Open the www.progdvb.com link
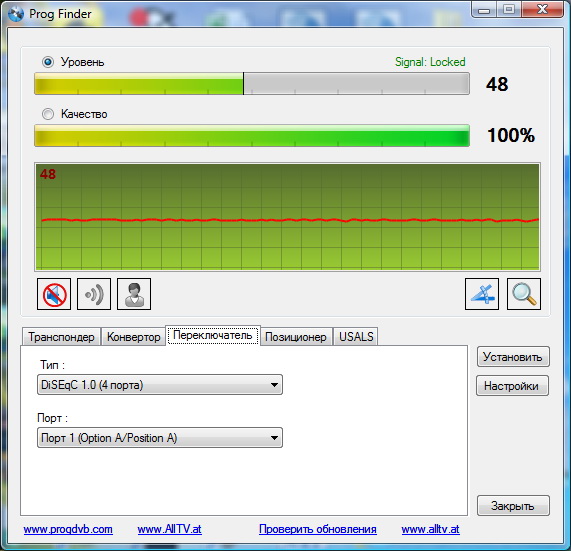This screenshot has height=551, width=571. 68,529
